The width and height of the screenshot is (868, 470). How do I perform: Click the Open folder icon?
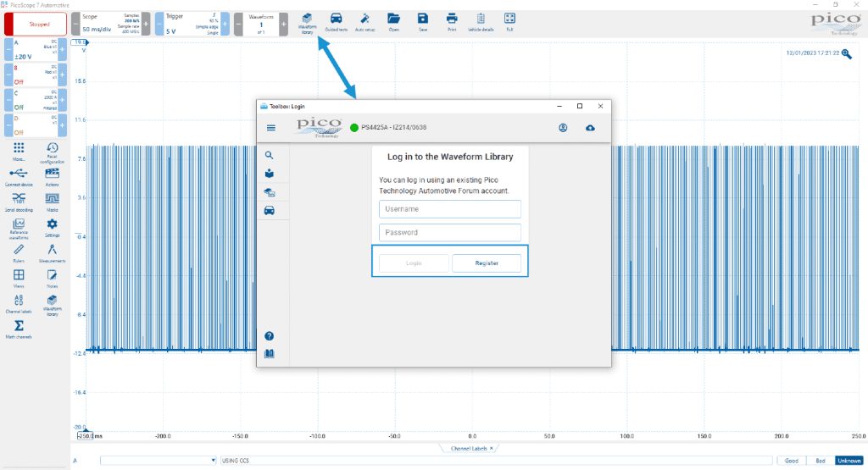pyautogui.click(x=393, y=23)
